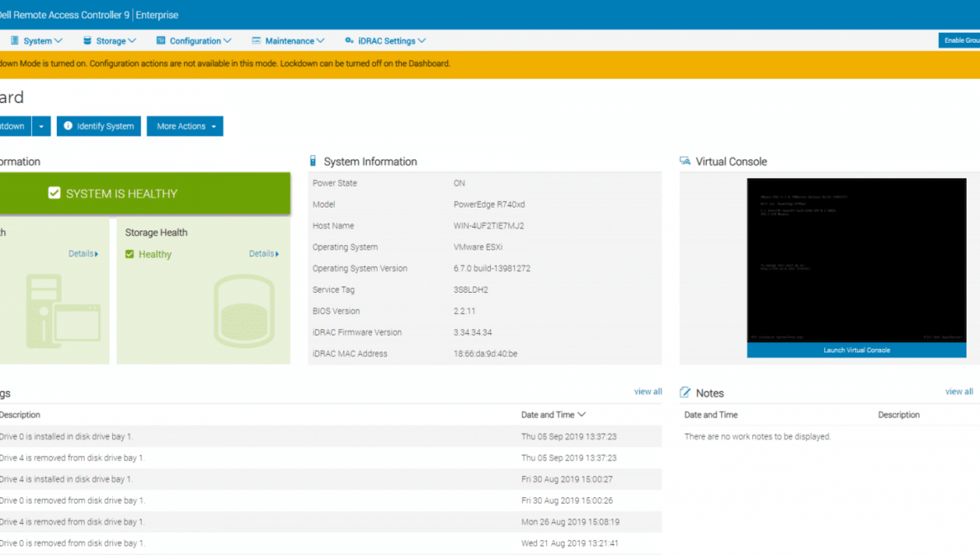
Task: Expand the System dropdown chevron
Action: pyautogui.click(x=58, y=40)
